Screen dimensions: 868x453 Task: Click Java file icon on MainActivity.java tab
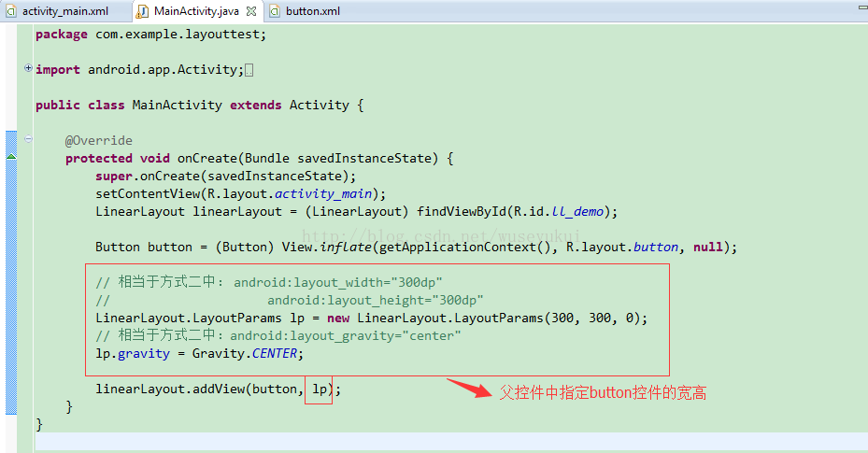coord(143,11)
